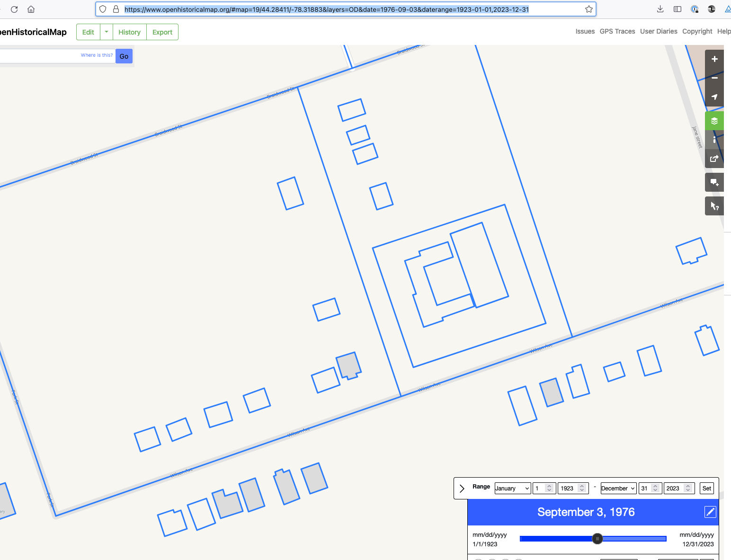Viewport: 731px width, 560px height.
Task: Open the start month dropdown showing January
Action: point(512,488)
